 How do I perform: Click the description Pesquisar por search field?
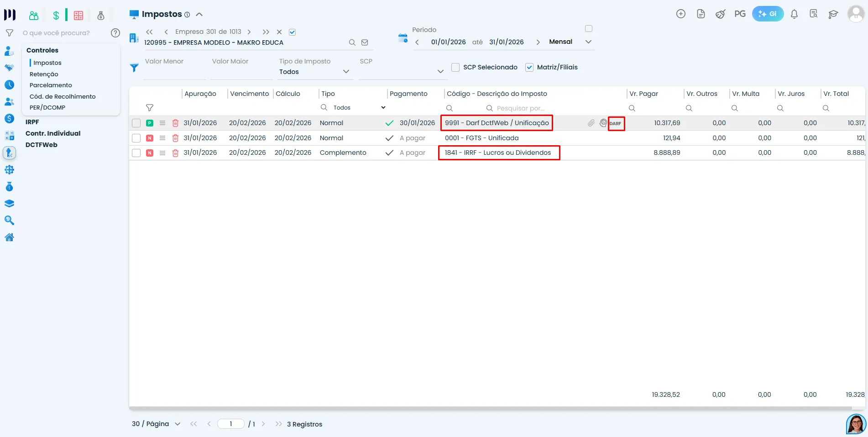520,108
